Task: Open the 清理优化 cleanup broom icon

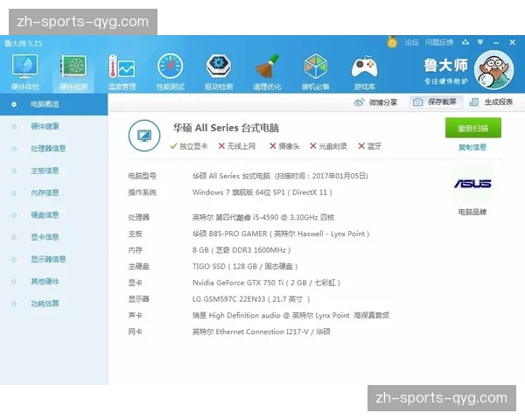Action: point(267,72)
